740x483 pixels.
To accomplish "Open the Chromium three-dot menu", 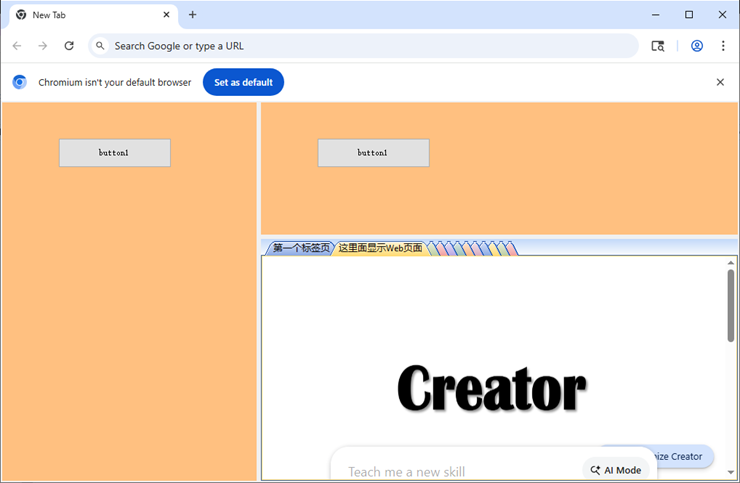I will tap(723, 46).
